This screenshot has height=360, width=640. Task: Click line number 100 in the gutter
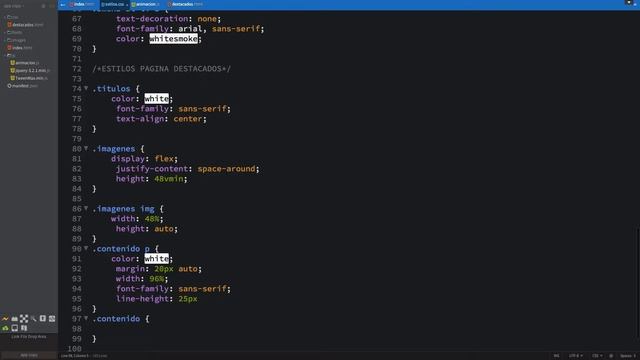(x=75, y=349)
